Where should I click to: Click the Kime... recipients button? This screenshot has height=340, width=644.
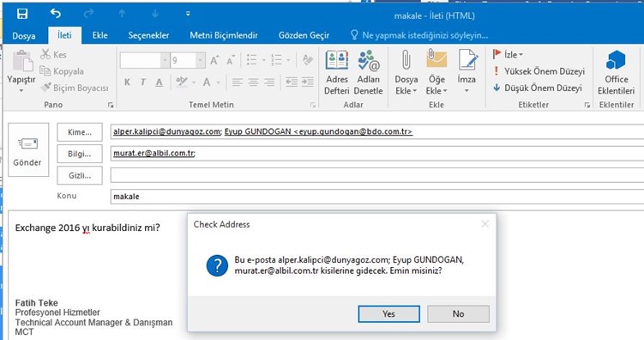[x=80, y=132]
